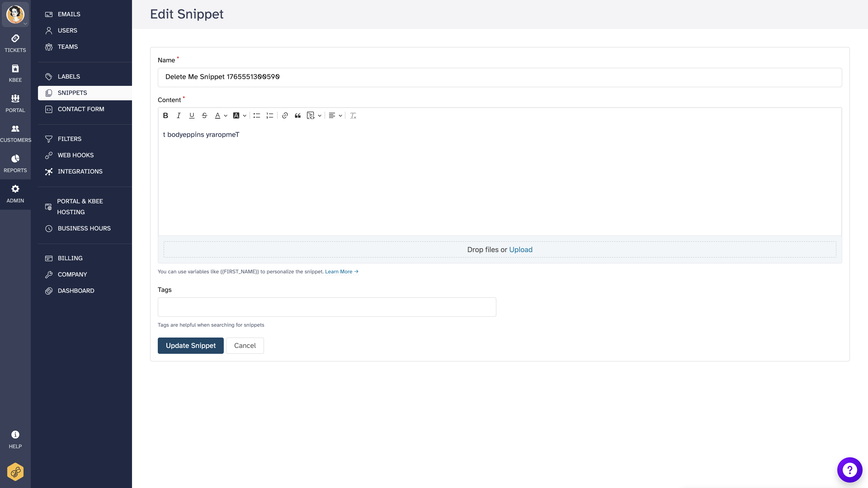Insert a hyperlink in snippet content

click(285, 115)
